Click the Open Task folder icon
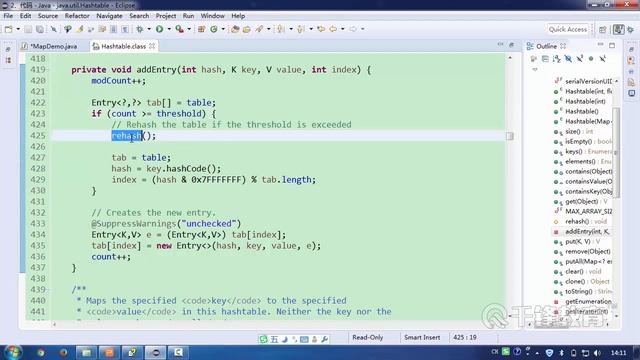Screen dimensions: 640x360 tap(247, 29)
